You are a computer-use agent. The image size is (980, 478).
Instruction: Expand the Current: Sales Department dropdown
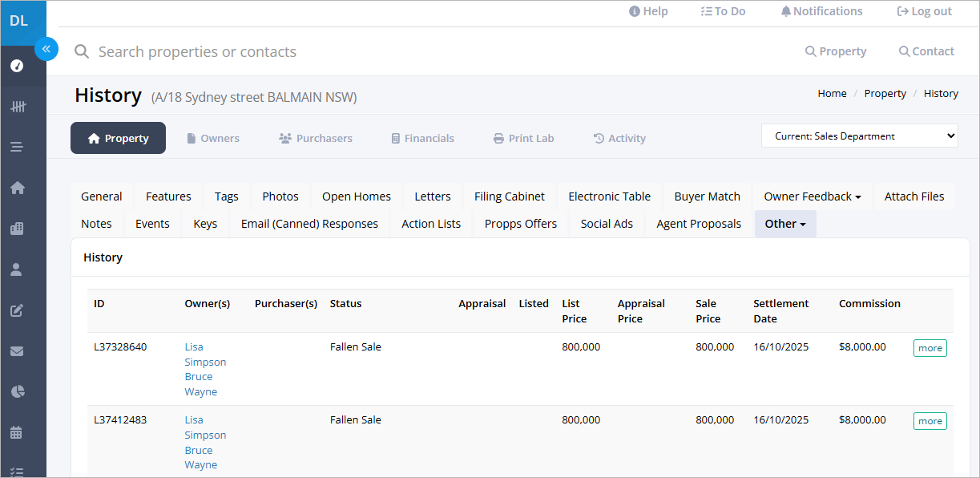(x=860, y=136)
